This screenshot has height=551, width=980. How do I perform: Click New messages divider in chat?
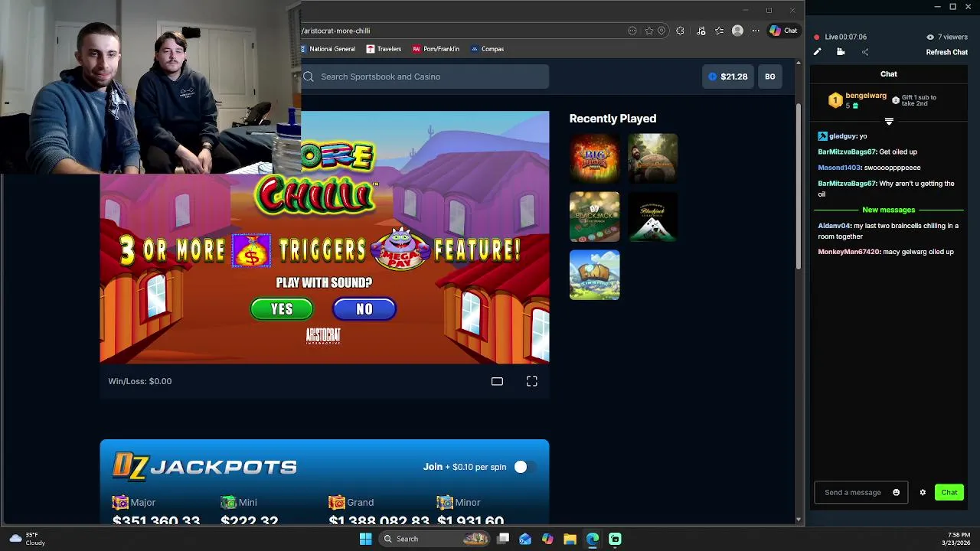[888, 210]
